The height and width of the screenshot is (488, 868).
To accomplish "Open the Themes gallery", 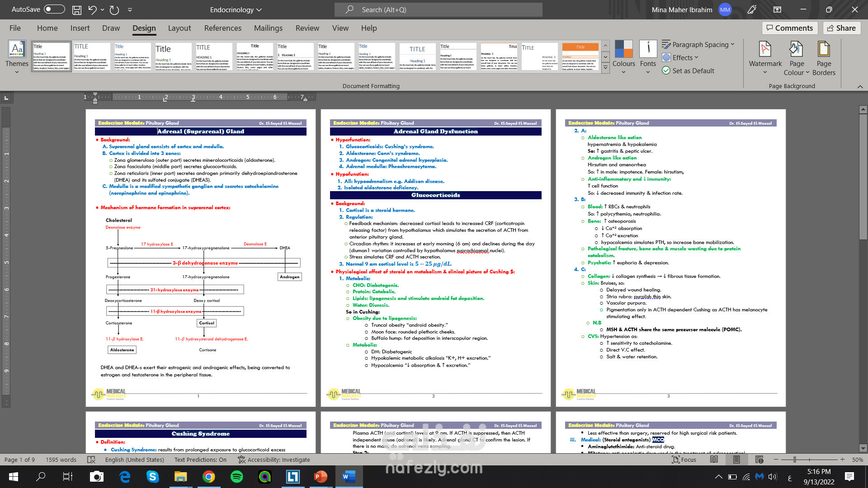I will point(17,58).
